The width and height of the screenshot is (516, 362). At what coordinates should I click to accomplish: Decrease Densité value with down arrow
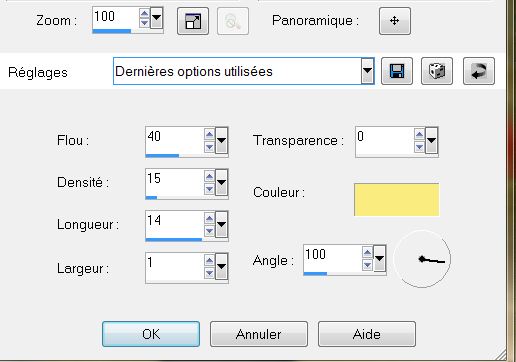pyautogui.click(x=209, y=189)
